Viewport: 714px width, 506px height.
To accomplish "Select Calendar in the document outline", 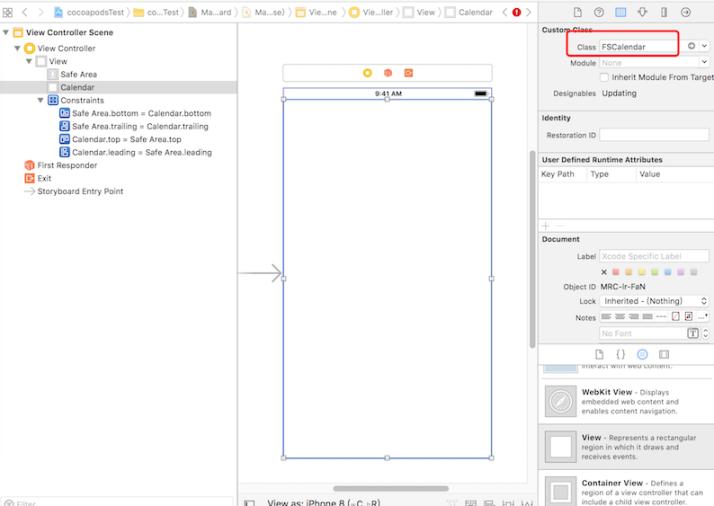I will [x=77, y=87].
